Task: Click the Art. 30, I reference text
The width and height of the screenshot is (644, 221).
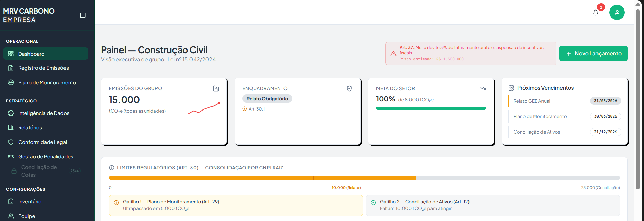Action: [257, 109]
